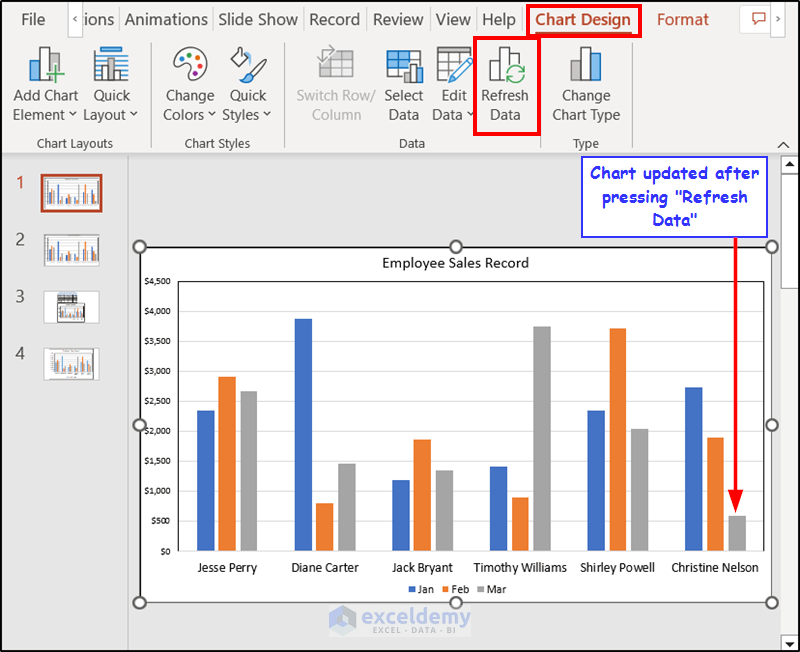Open the Comments speech bubble icon

pyautogui.click(x=759, y=19)
